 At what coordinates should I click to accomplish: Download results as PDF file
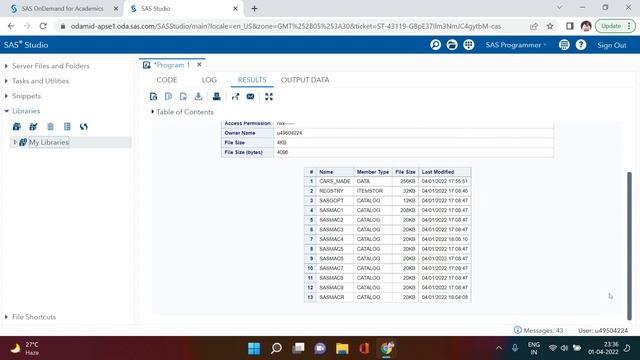[168, 97]
